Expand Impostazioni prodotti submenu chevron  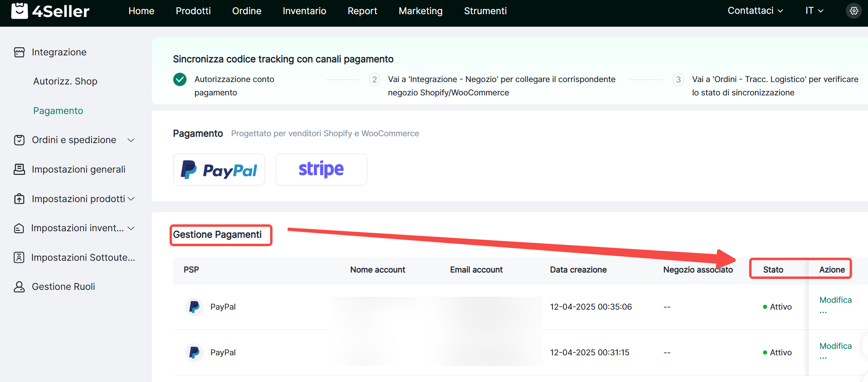coord(131,199)
